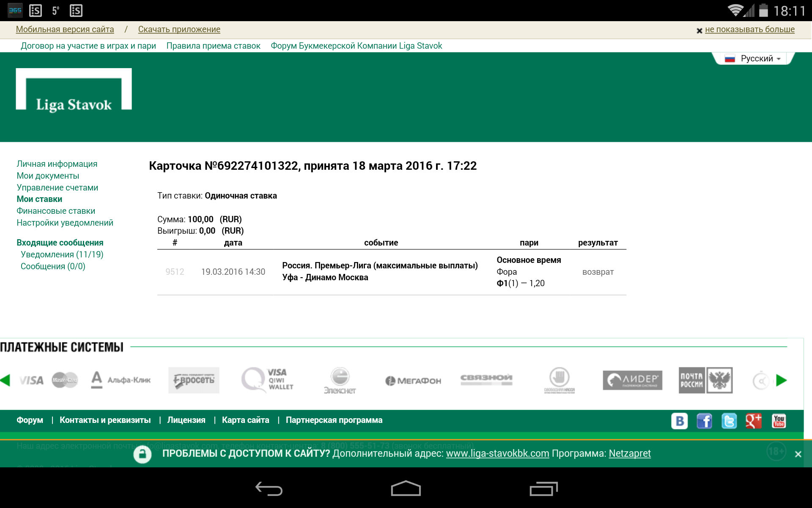Open the www.liga-stavokbk.com alternate address link
812x508 pixels.
(497, 453)
